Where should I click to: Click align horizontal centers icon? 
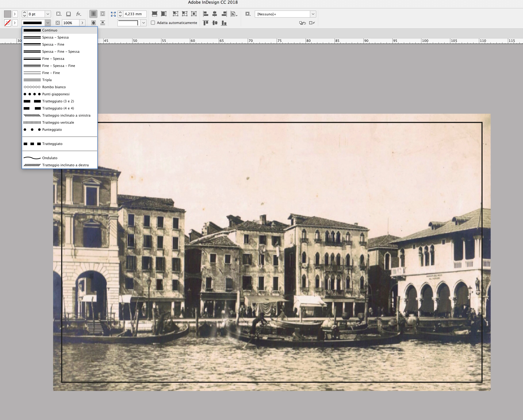point(215,14)
